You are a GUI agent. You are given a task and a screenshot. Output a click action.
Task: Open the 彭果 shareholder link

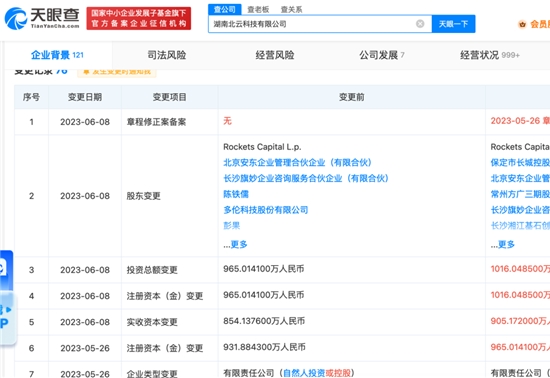[232, 225]
